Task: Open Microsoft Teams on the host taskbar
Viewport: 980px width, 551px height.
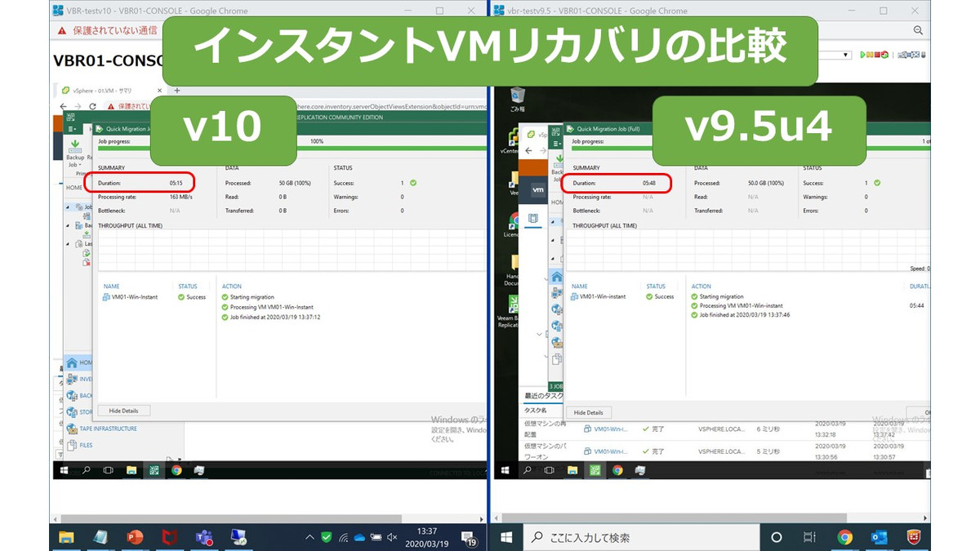Action: pos(204,537)
